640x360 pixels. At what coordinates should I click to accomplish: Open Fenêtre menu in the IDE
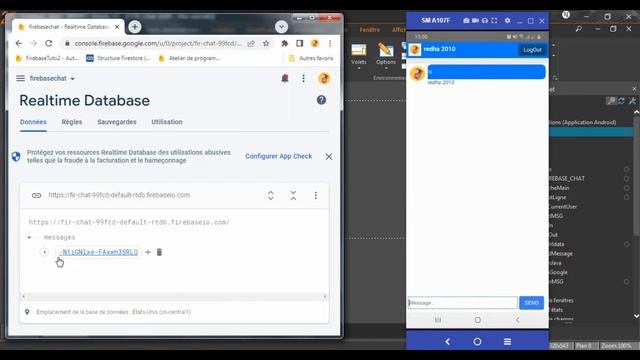click(x=370, y=30)
